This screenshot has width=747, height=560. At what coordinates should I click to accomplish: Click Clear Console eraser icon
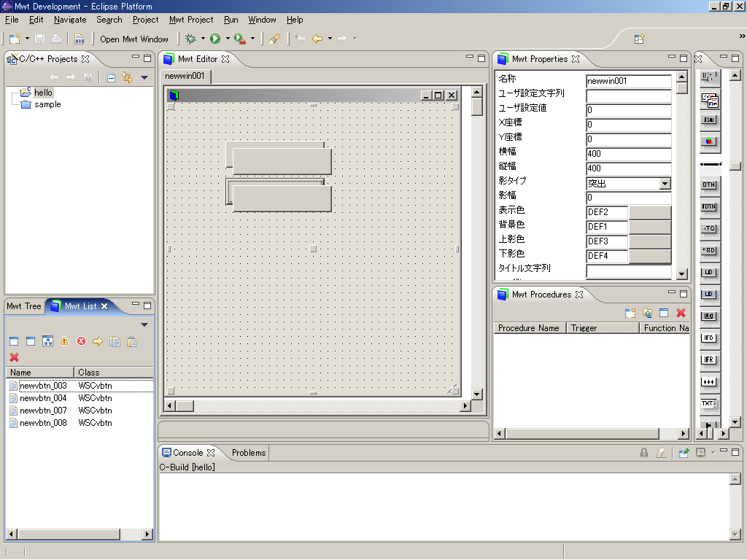661,453
